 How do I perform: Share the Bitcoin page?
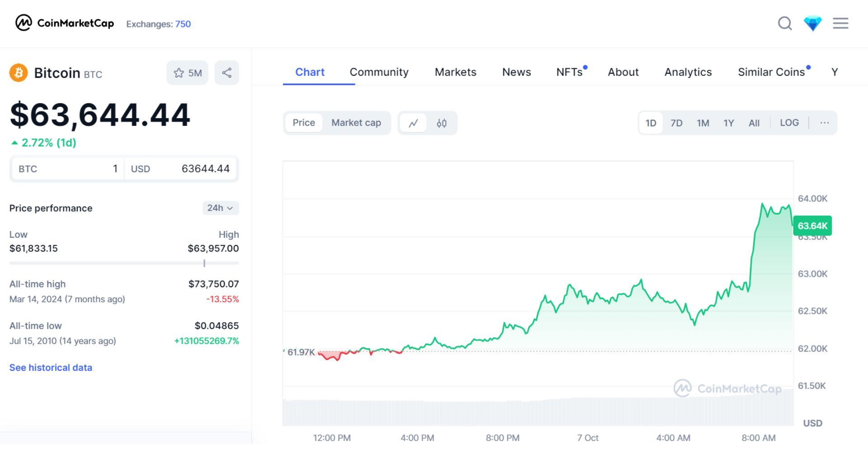point(226,72)
